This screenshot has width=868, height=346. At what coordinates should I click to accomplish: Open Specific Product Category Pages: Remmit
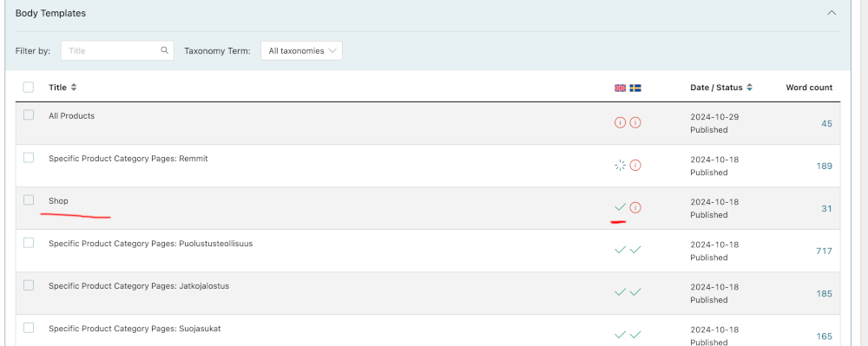coord(128,159)
